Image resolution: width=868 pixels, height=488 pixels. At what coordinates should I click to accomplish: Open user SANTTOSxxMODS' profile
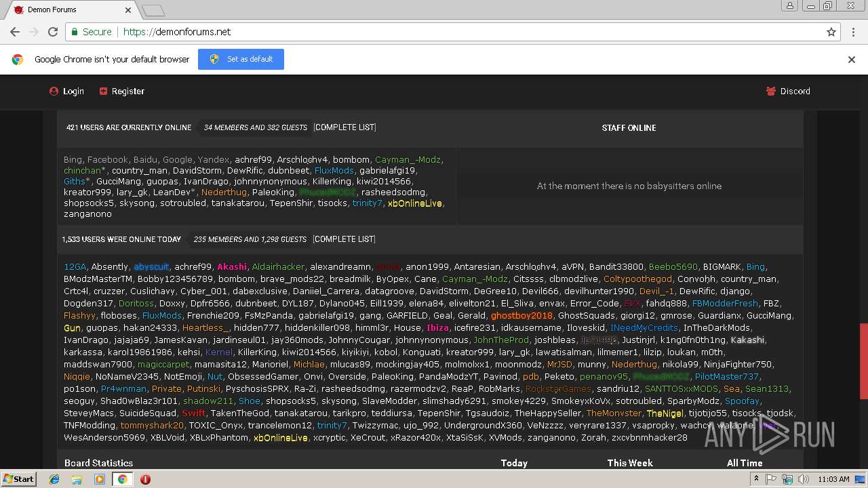click(682, 389)
